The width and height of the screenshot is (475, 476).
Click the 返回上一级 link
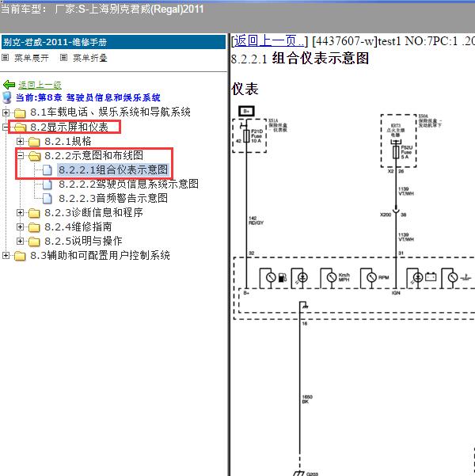click(40, 85)
